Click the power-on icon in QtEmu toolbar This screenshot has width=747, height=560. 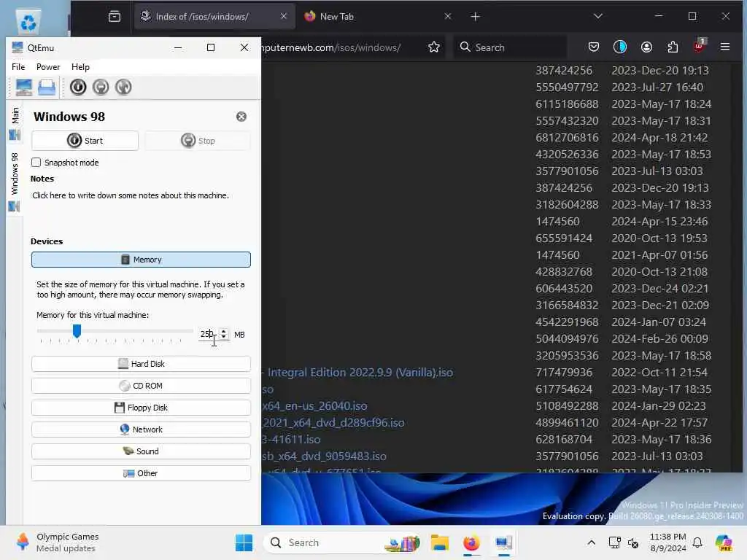click(78, 87)
